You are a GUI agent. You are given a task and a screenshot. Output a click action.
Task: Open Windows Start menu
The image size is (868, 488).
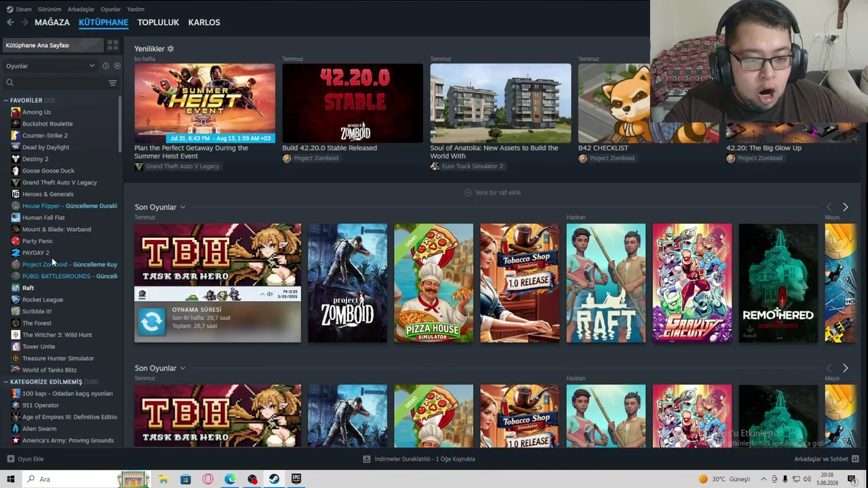pyautogui.click(x=11, y=479)
